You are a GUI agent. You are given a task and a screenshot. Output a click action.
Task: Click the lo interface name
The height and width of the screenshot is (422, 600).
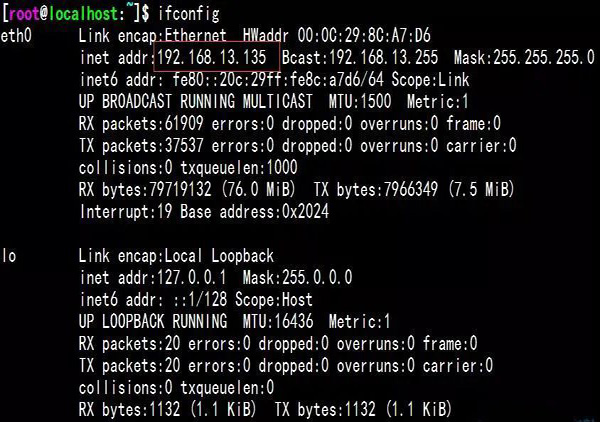(x=9, y=256)
